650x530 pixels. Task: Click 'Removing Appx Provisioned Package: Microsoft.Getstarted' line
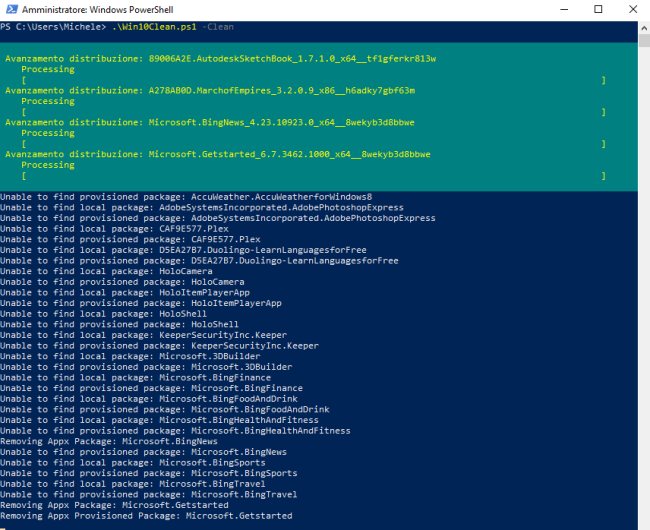pyautogui.click(x=146, y=516)
